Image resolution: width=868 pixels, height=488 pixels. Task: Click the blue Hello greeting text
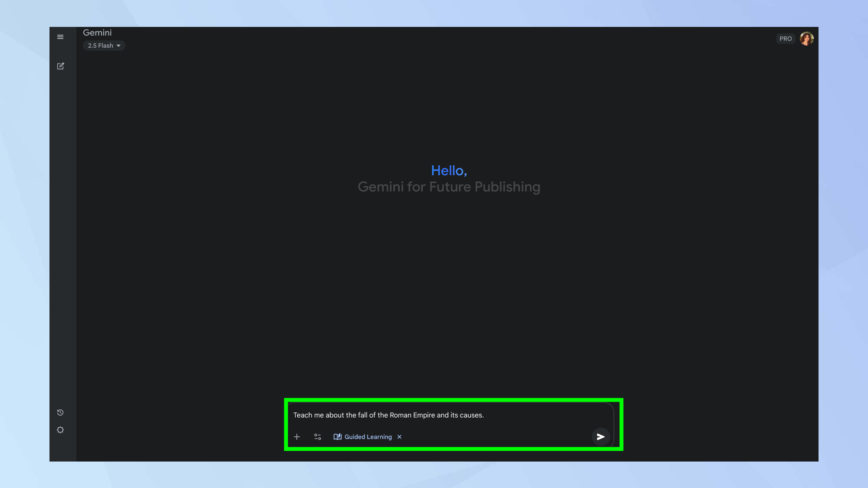[x=449, y=170]
